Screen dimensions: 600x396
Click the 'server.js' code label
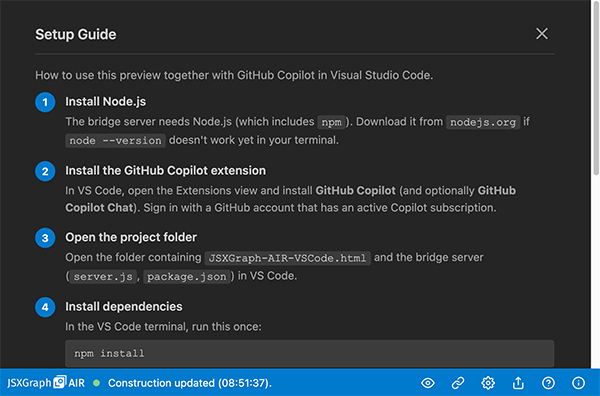click(103, 276)
